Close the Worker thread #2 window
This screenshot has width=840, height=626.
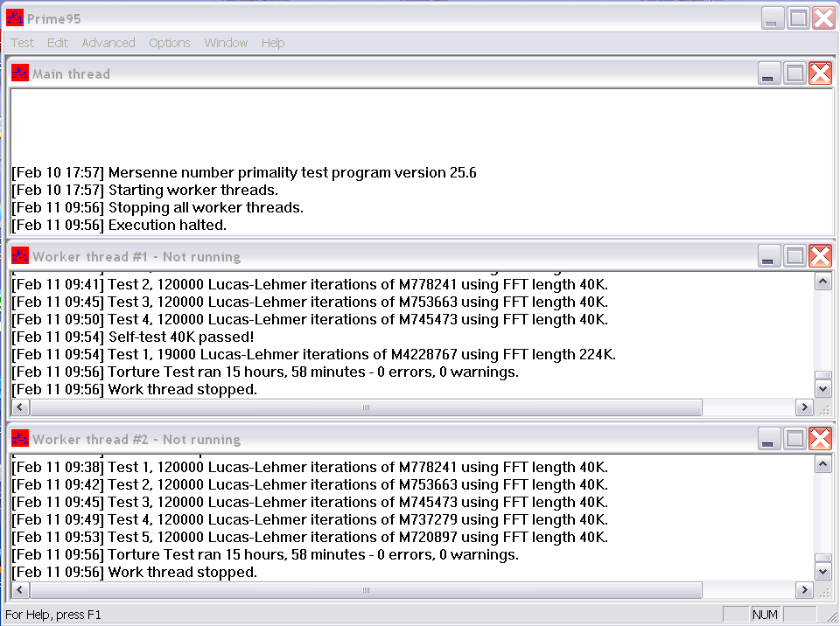[x=820, y=439]
